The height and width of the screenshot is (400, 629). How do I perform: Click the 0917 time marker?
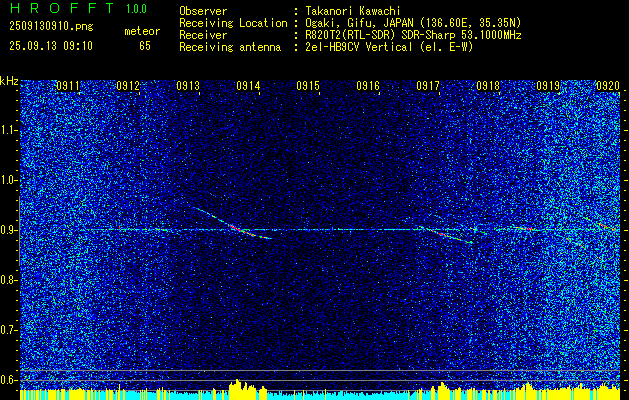pos(428,86)
